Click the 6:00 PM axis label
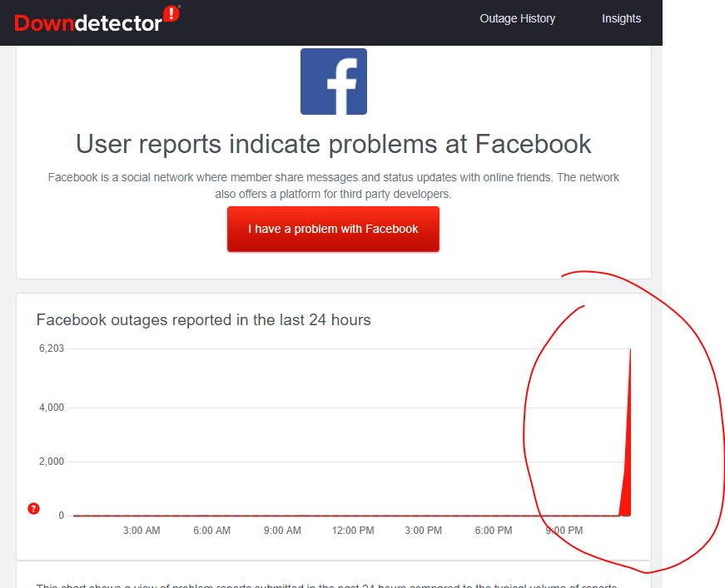The image size is (725, 588). point(494,531)
